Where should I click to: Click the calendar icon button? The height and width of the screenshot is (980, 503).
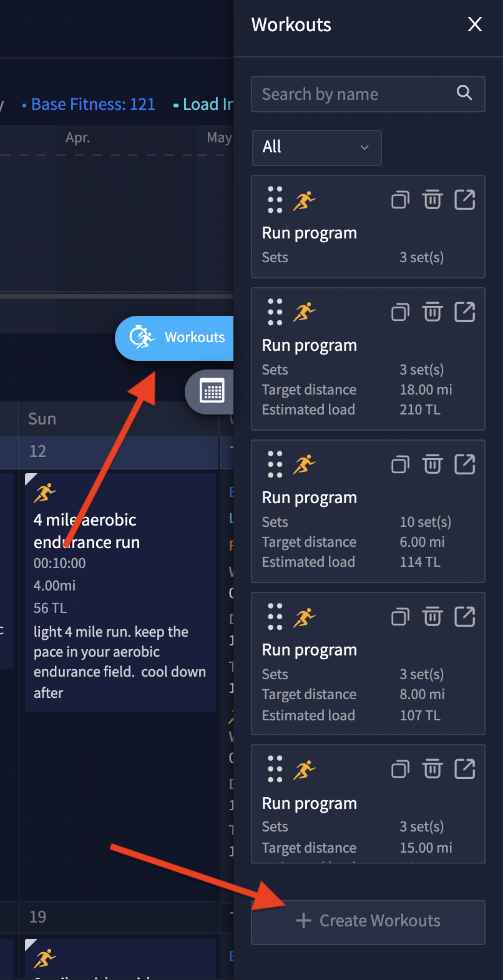tap(212, 392)
